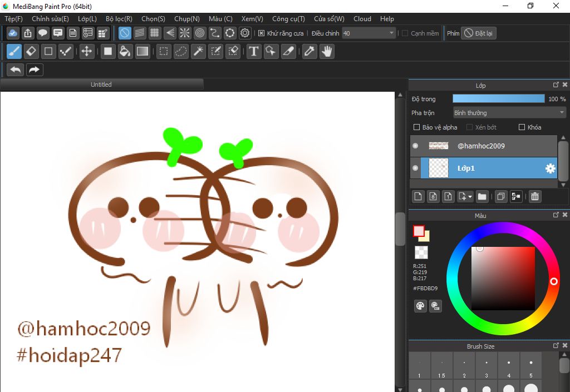Adjust the Độ trong opacity slider
570x392 pixels.
coord(498,99)
